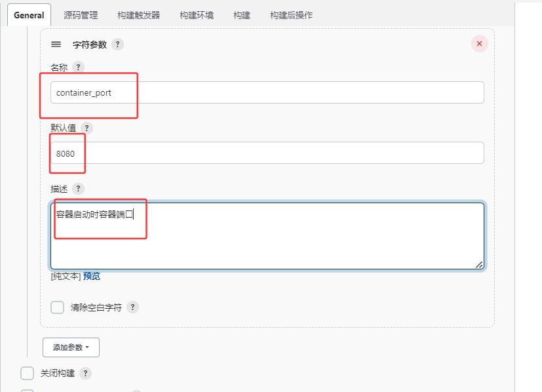Grab the description textarea resize handle
The image size is (542, 392).
click(x=479, y=265)
